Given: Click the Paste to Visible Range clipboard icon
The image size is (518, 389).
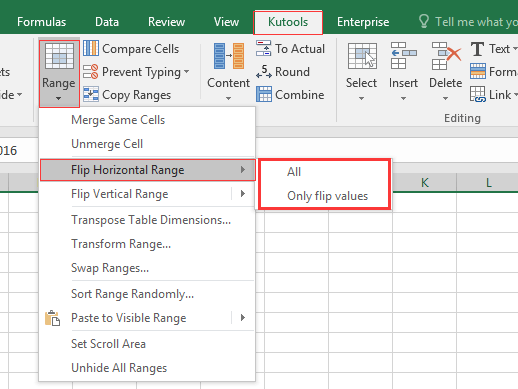Looking at the screenshot, I should click(52, 318).
